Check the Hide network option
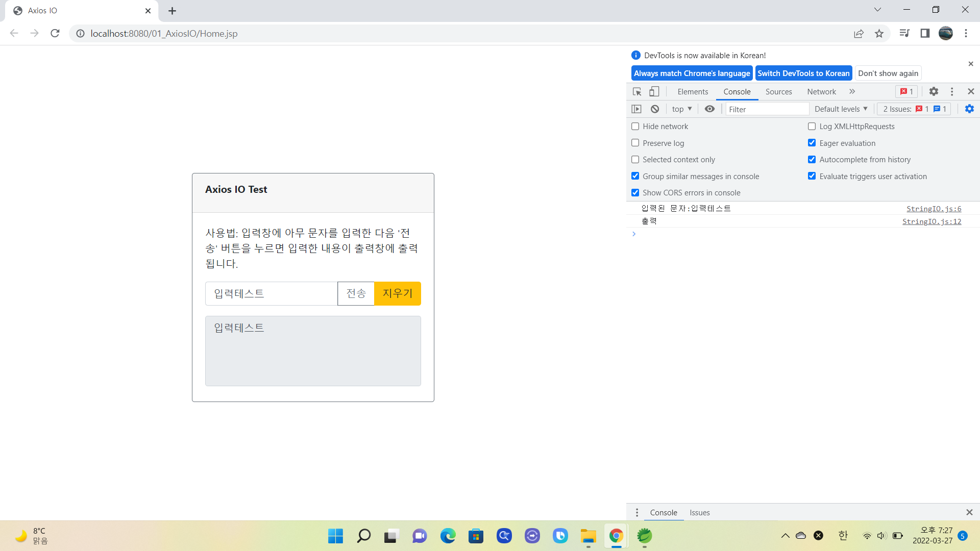Viewport: 980px width, 551px height. pos(635,127)
